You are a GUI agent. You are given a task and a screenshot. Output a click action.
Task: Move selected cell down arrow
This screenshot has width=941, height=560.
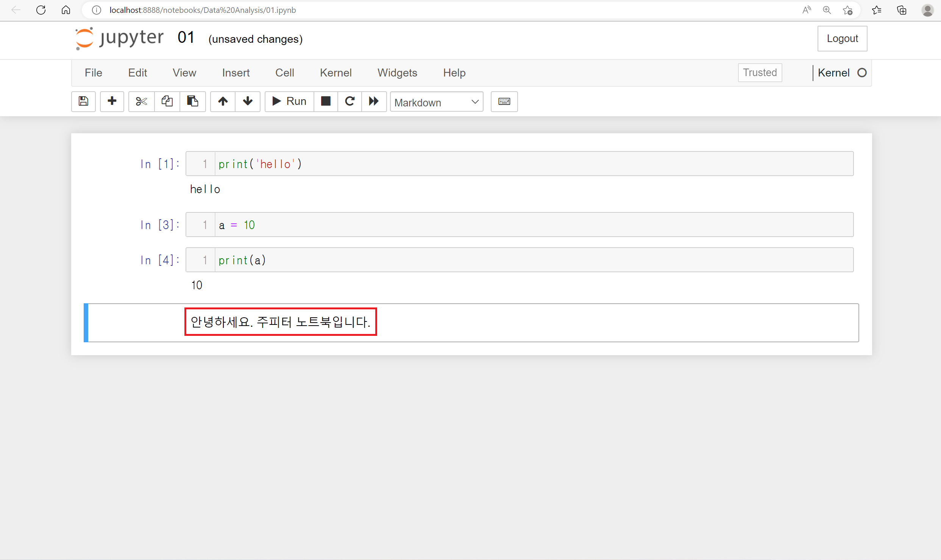tap(248, 101)
